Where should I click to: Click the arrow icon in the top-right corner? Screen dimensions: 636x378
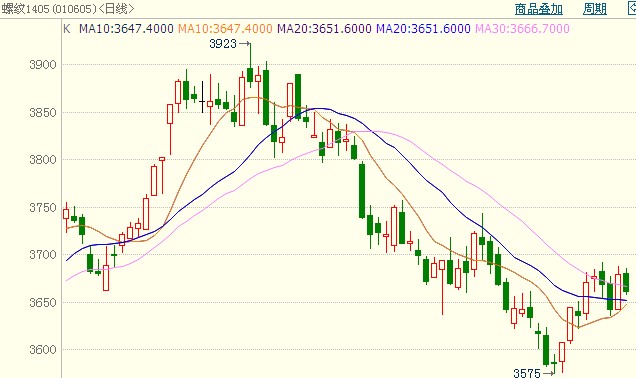click(632, 9)
